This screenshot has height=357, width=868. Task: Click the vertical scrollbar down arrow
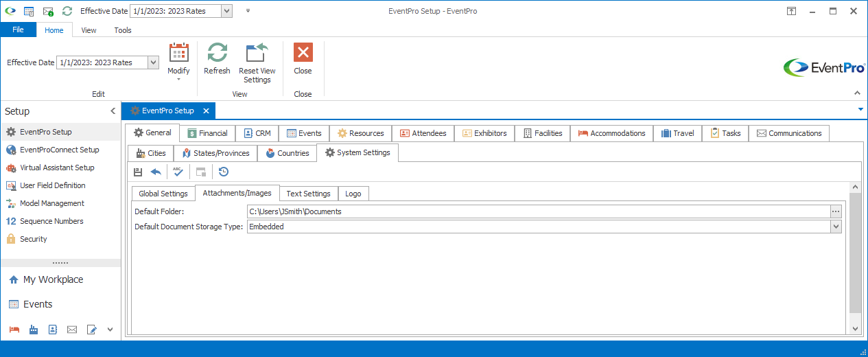855,329
